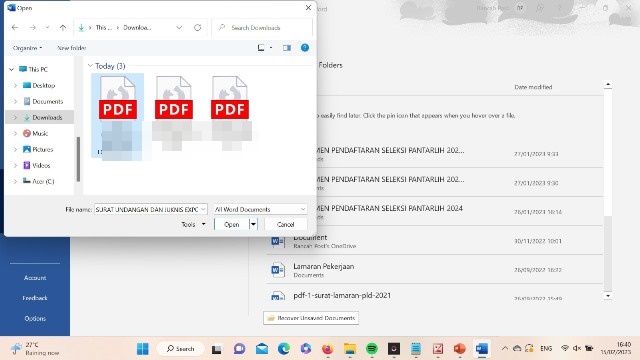Go forward in the Open dialog
This screenshot has width=640, height=360.
click(x=33, y=27)
